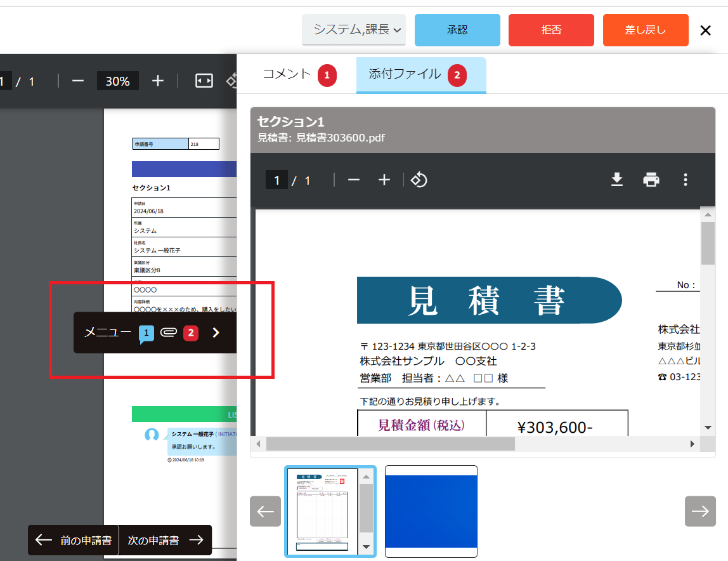Image resolution: width=728 pixels, height=561 pixels.
Task: Click the orange 差し戻し button
Action: (646, 30)
